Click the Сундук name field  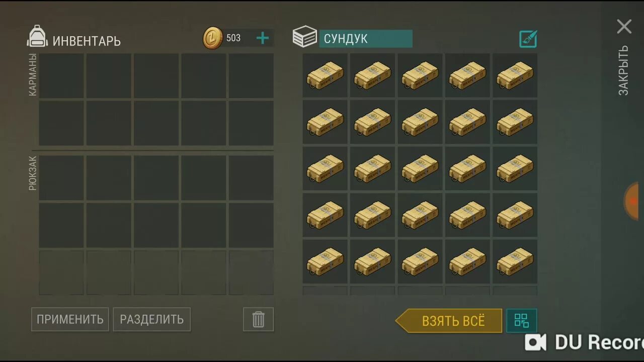click(366, 39)
